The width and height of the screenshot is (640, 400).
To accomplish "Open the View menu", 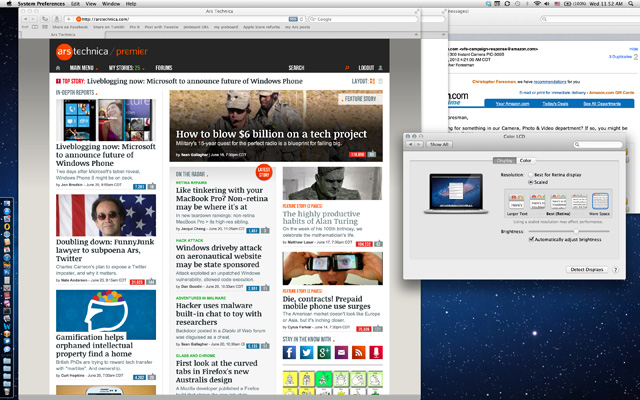I will (x=91, y=4).
